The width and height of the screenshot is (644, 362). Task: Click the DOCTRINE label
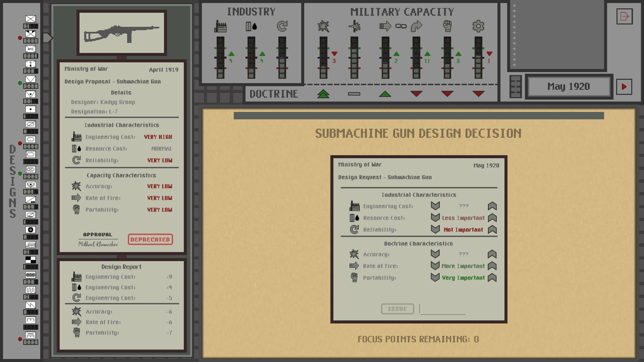(x=274, y=94)
